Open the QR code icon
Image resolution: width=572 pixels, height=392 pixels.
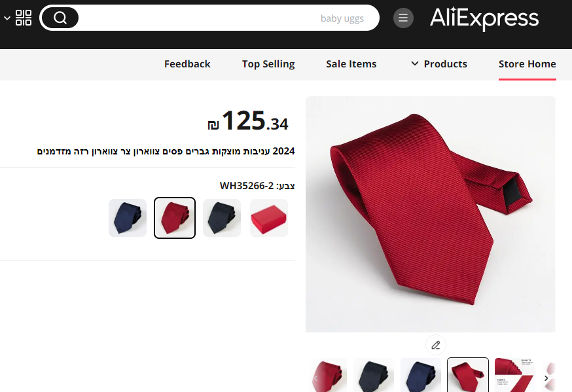(24, 18)
